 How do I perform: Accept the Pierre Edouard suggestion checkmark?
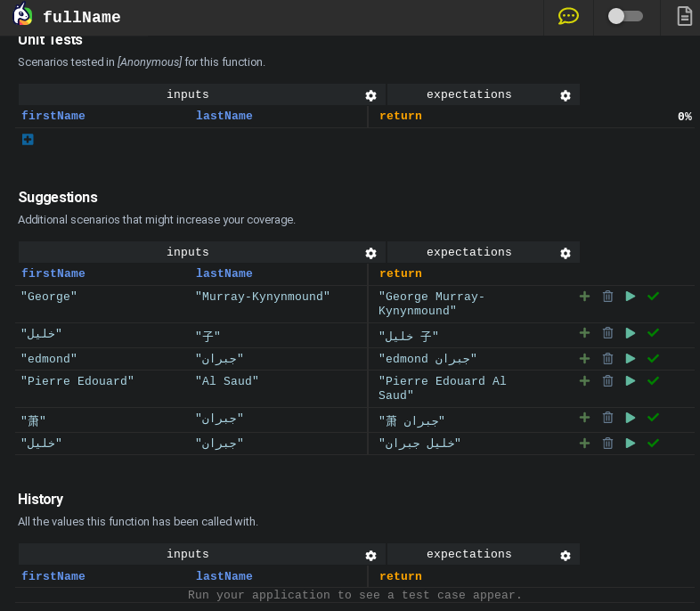pyautogui.click(x=653, y=380)
